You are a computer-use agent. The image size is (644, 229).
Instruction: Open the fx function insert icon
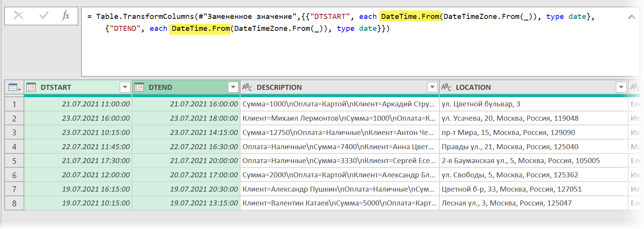(x=66, y=16)
